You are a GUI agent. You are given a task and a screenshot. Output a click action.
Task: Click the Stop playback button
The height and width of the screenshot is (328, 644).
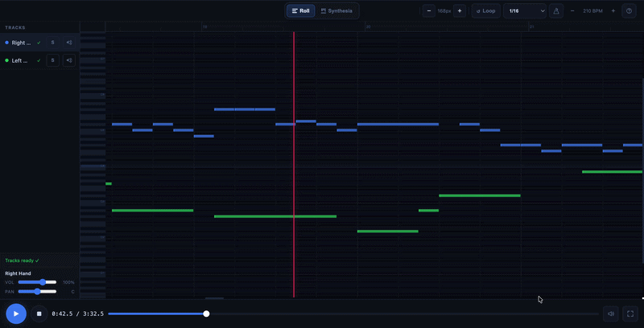[x=39, y=314]
